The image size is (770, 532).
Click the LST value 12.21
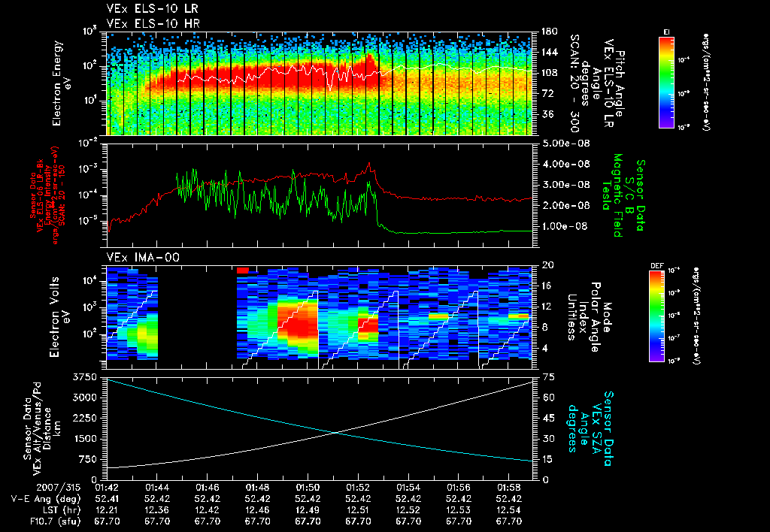[107, 510]
